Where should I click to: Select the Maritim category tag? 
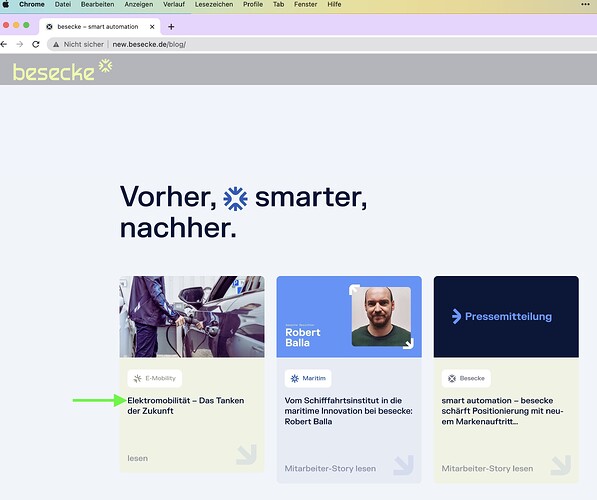pos(308,378)
